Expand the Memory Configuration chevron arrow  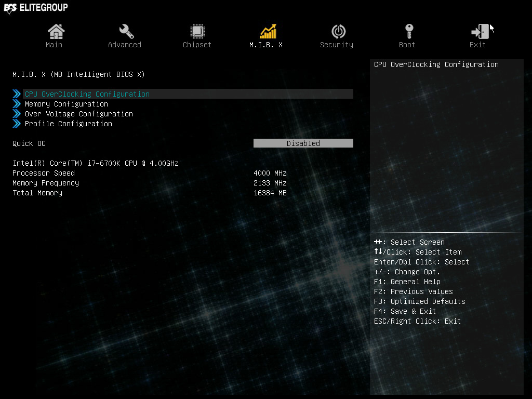pos(17,104)
